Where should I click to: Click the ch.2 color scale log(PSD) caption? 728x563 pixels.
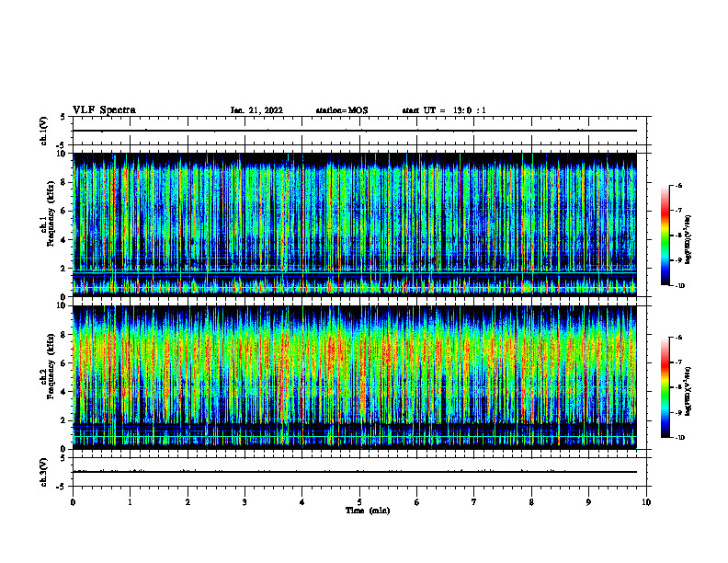coord(688,392)
